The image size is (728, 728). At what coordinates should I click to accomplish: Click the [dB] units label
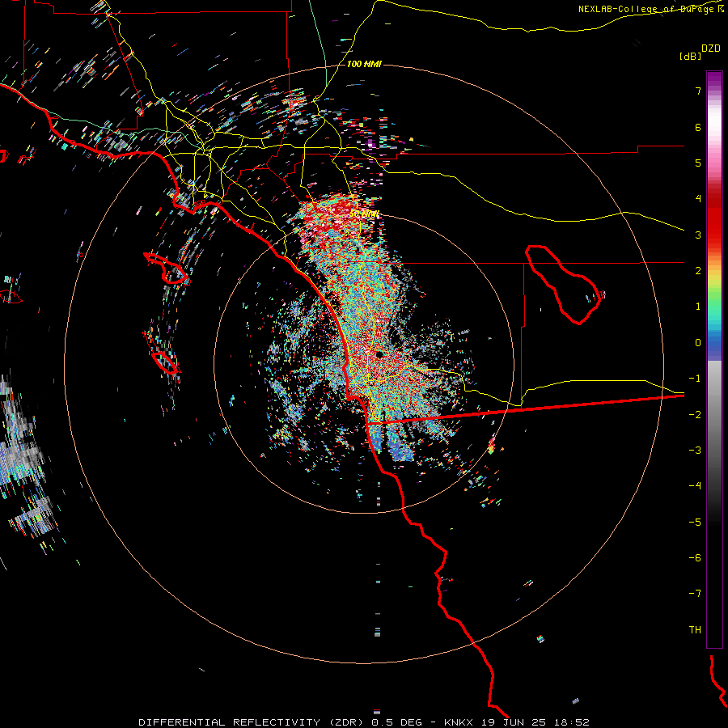pyautogui.click(x=690, y=56)
